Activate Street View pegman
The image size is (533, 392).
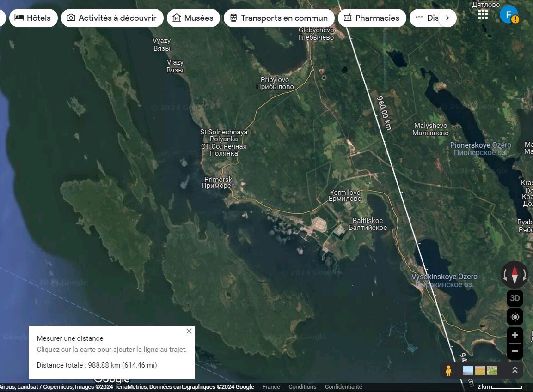pyautogui.click(x=448, y=370)
